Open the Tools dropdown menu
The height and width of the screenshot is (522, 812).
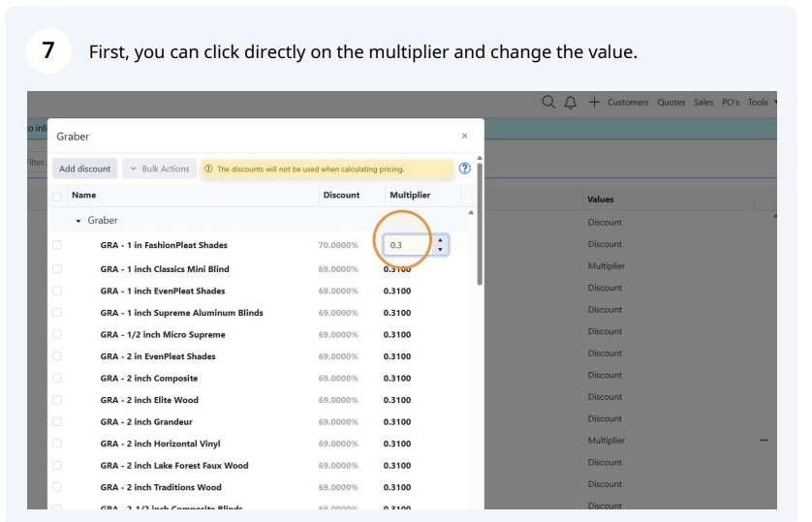762,103
